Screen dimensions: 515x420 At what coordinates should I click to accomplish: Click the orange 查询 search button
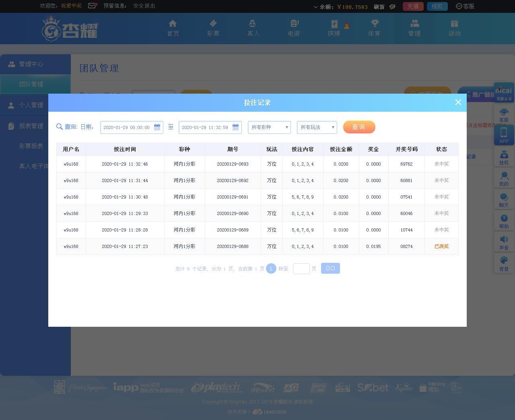(359, 127)
